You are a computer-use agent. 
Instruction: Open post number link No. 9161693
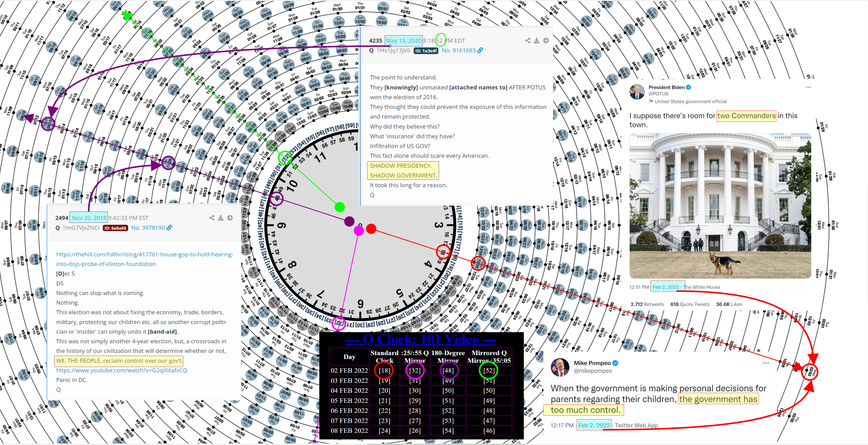click(458, 50)
